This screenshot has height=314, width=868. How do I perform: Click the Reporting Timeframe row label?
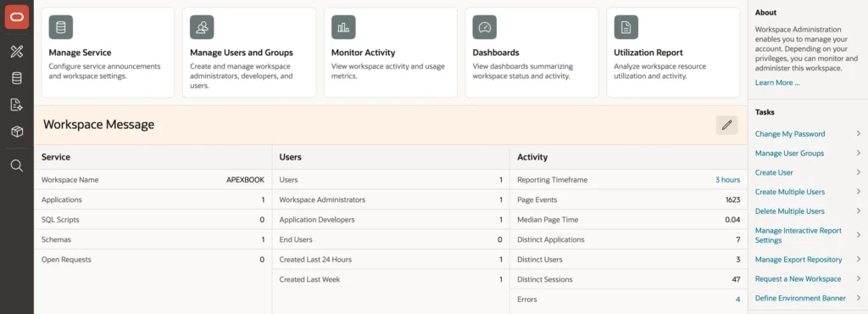tap(553, 180)
